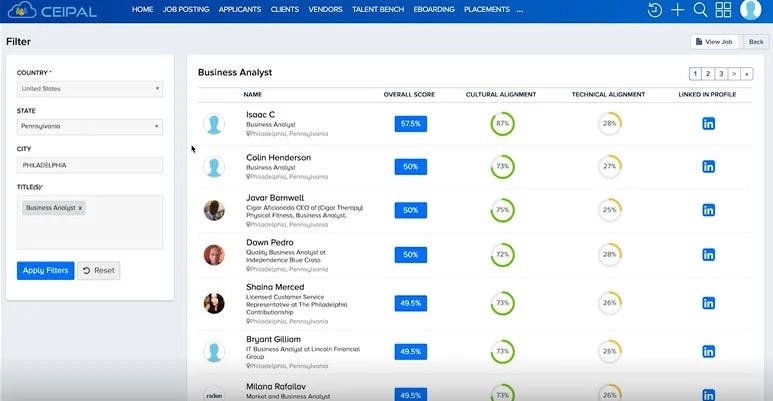Click Isaac C's 57.5% overall score
Screen dimensions: 773x401
(411, 124)
